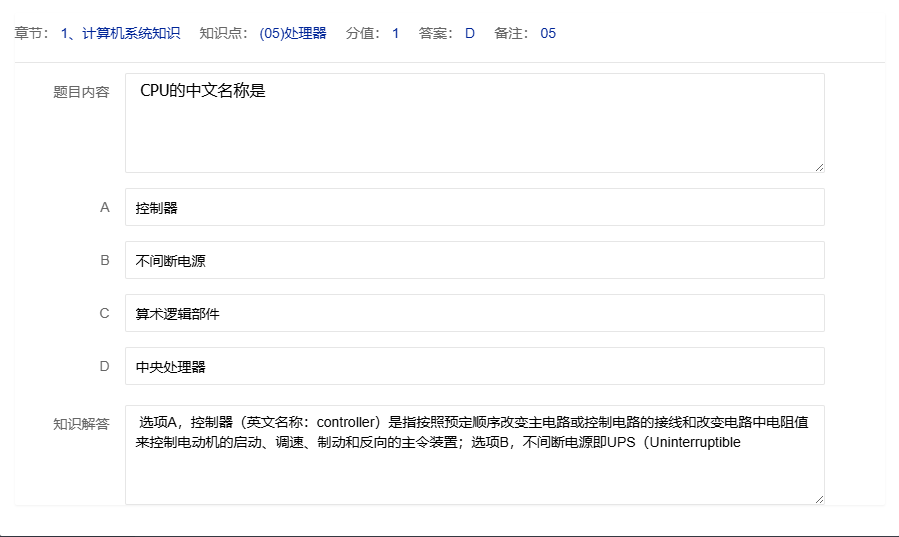Click the A option label

click(x=104, y=207)
